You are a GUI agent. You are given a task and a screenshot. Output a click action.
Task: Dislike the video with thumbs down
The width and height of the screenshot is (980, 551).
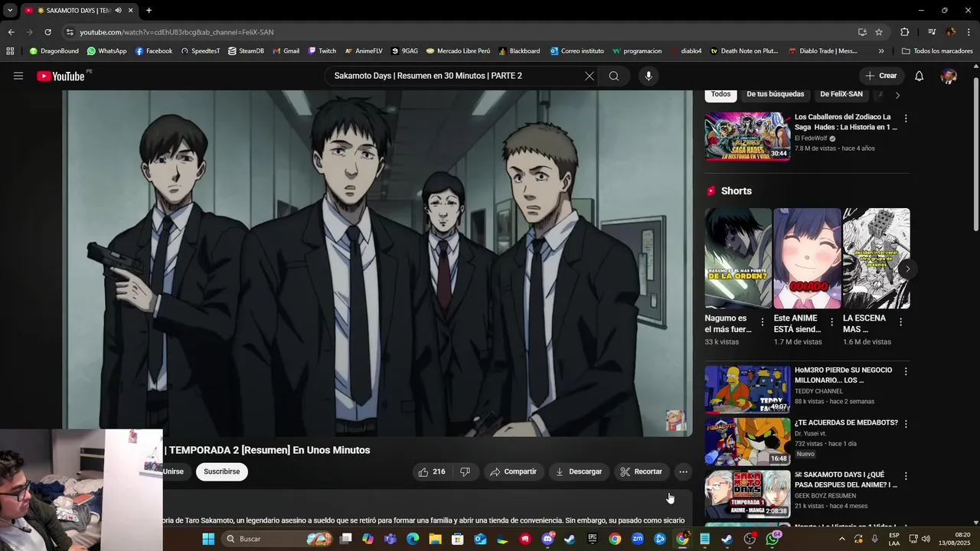pos(465,471)
